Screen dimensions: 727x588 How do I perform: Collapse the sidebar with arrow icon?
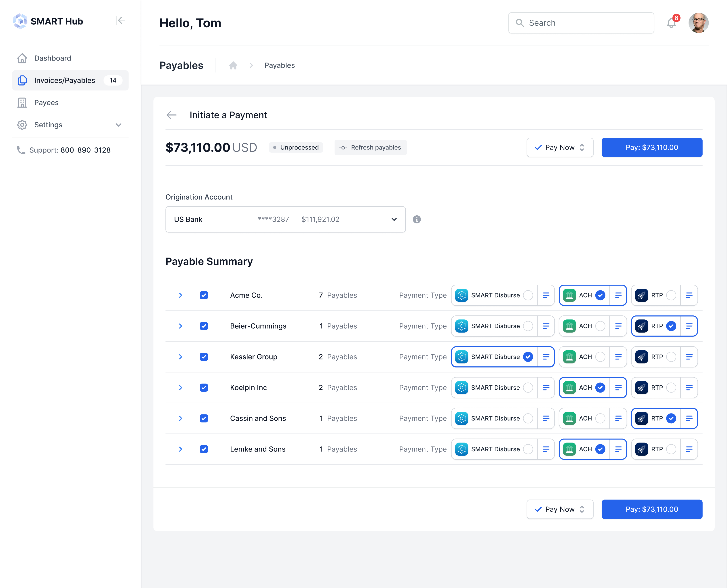coord(120,21)
